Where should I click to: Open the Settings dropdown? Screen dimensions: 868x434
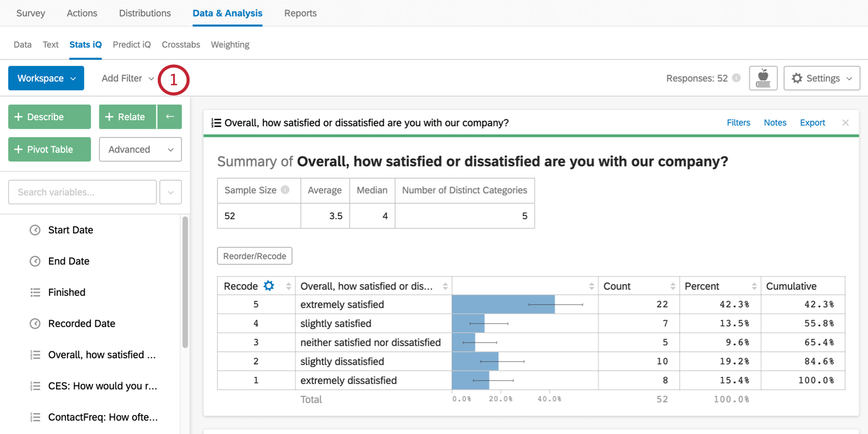pyautogui.click(x=822, y=78)
